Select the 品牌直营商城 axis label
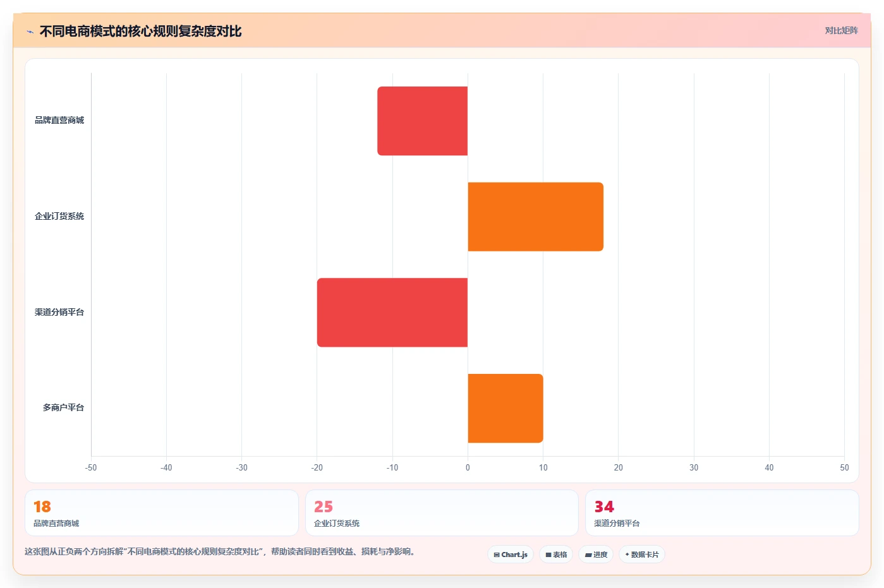Screen dimensions: 884x588 (x=59, y=120)
